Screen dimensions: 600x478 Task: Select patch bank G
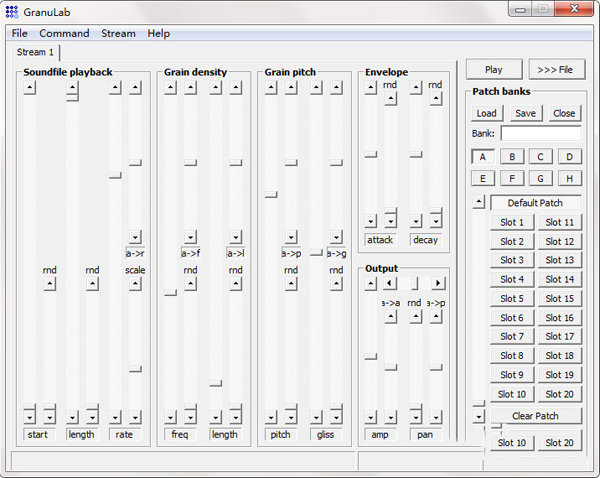tap(540, 178)
